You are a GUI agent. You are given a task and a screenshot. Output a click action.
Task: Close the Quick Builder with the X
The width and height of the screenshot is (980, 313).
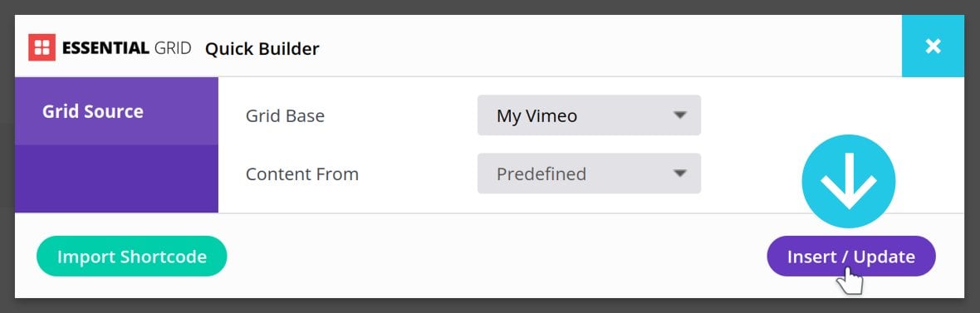(933, 46)
